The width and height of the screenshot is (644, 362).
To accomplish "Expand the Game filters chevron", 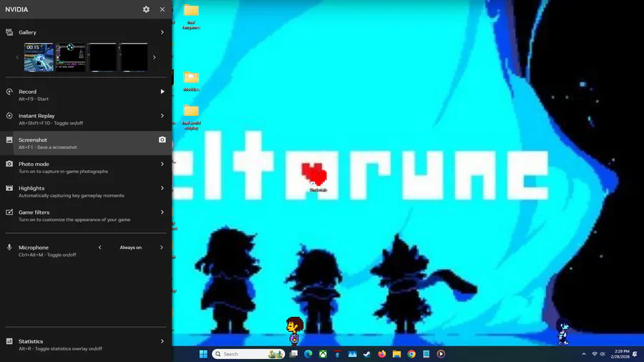I will pos(162,212).
